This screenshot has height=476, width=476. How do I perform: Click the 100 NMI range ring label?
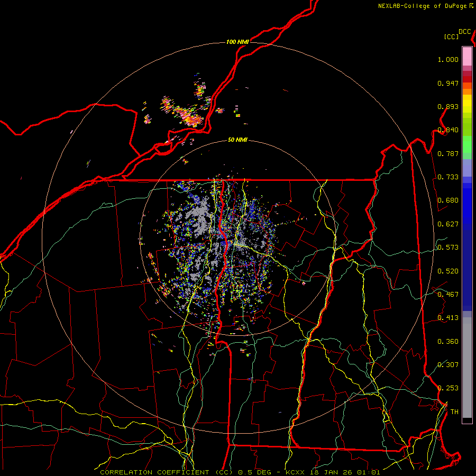click(x=237, y=42)
